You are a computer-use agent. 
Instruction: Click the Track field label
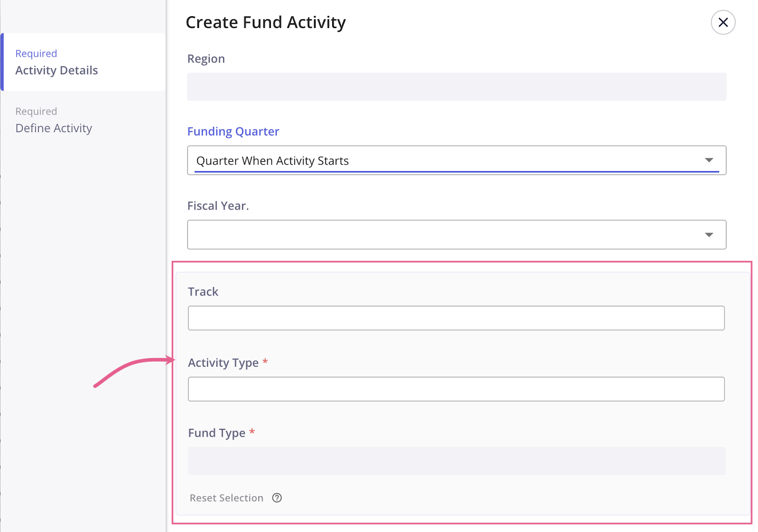(203, 292)
